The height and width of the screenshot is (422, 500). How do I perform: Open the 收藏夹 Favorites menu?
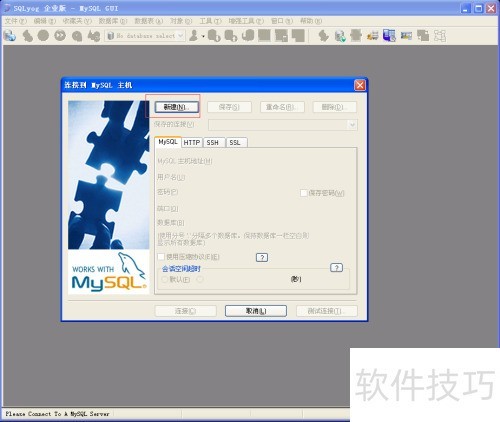(77, 21)
